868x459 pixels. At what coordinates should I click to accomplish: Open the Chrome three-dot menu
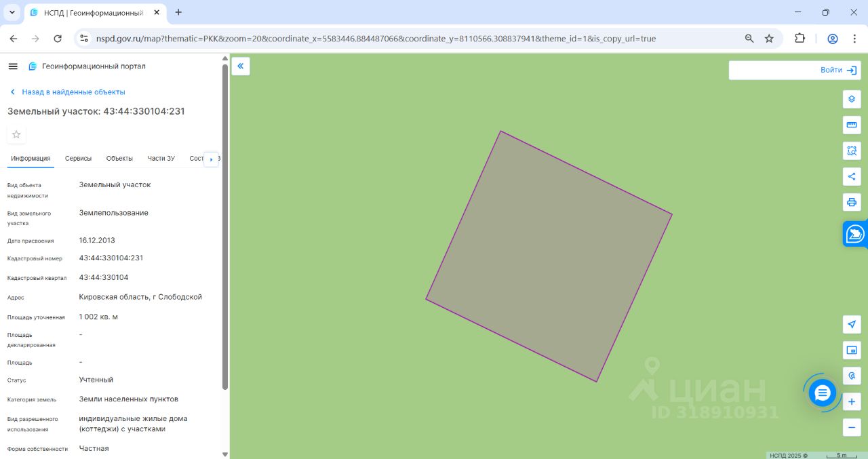pos(854,39)
